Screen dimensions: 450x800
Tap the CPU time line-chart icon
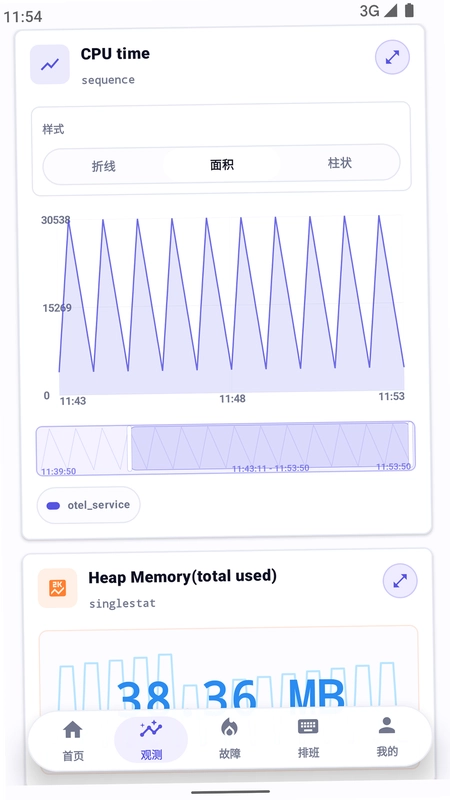[x=50, y=64]
